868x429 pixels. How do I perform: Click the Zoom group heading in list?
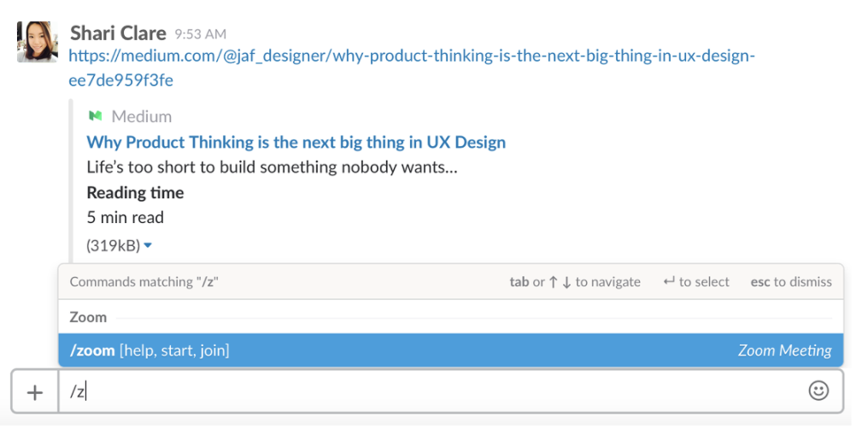[x=88, y=318]
